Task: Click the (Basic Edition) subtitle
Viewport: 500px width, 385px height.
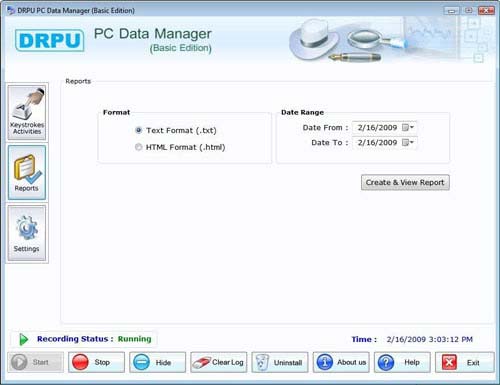Action: coord(181,48)
